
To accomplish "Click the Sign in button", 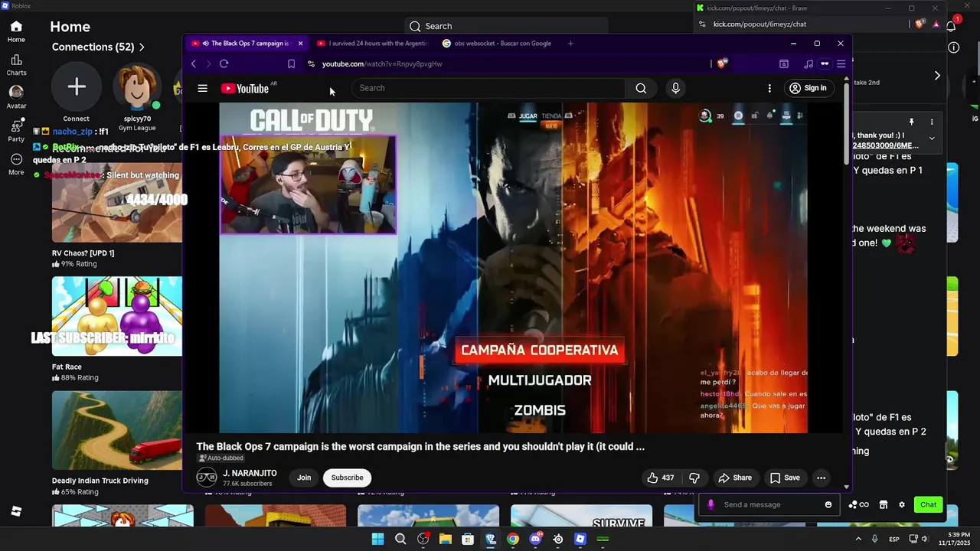I will pos(808,88).
